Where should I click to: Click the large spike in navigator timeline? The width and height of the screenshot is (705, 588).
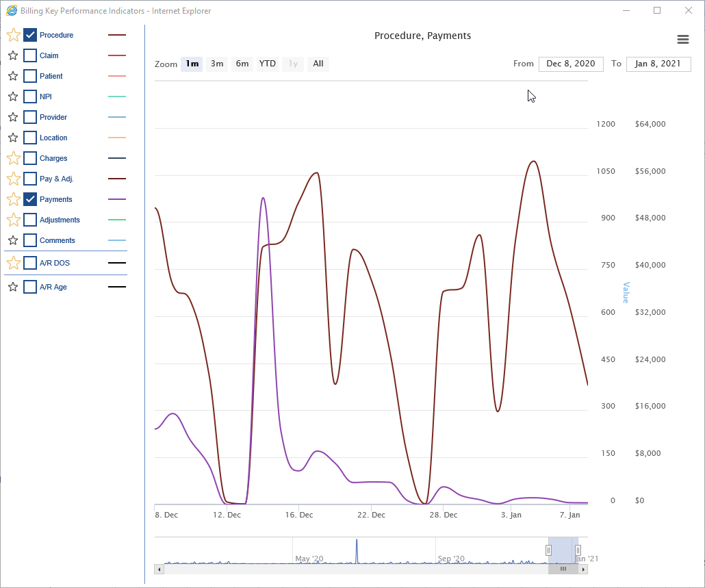(x=357, y=550)
